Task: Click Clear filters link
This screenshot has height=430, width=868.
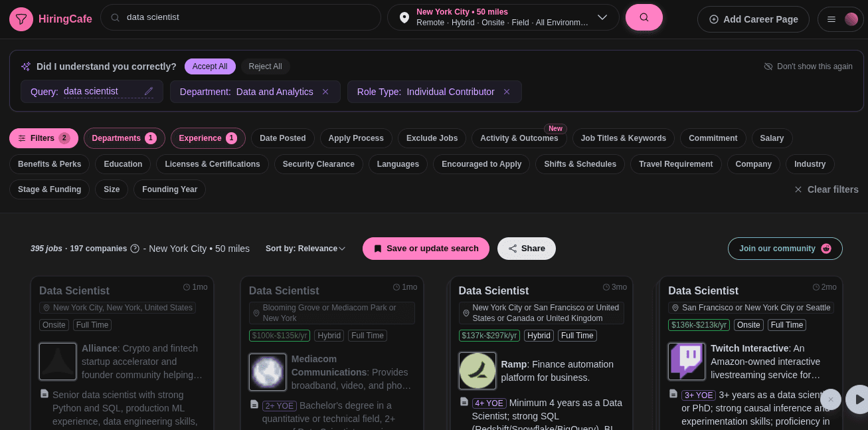Action: 826,189
